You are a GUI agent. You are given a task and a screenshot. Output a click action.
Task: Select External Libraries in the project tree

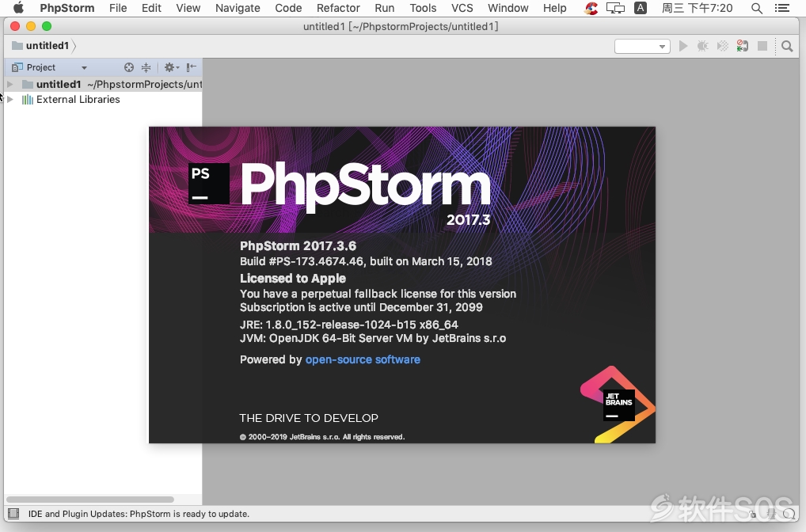tap(78, 99)
